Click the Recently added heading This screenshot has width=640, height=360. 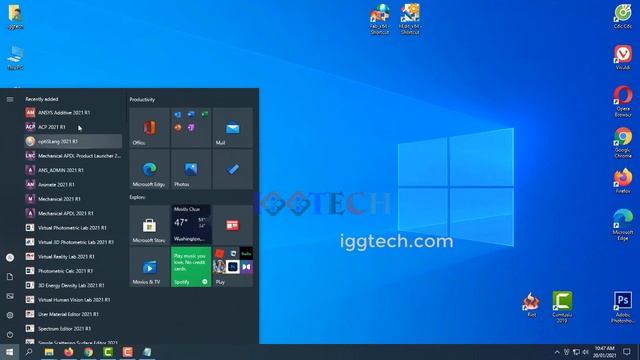tap(42, 99)
